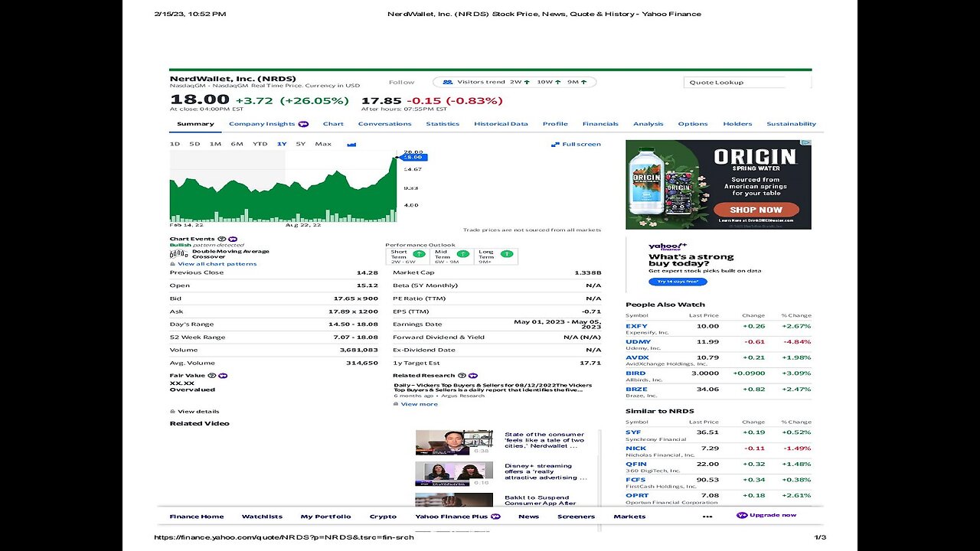Image resolution: width=980 pixels, height=551 pixels.
Task: Click the lock icon beside View more
Action: point(396,404)
